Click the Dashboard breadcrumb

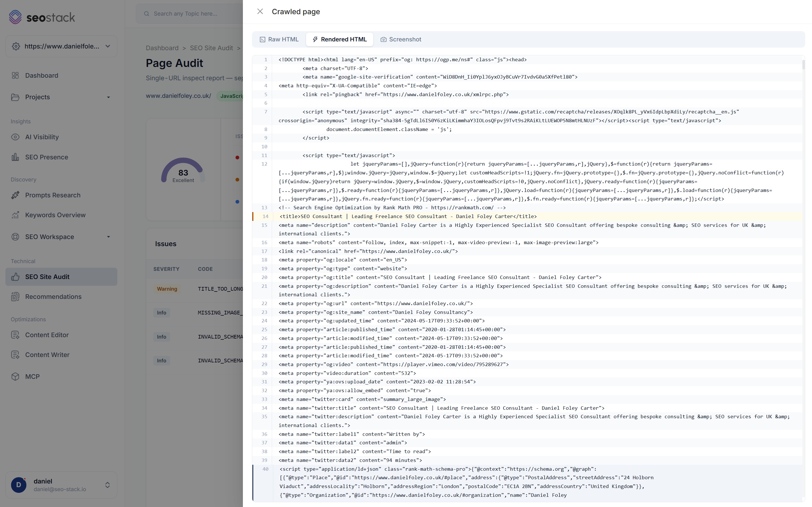coord(162,48)
